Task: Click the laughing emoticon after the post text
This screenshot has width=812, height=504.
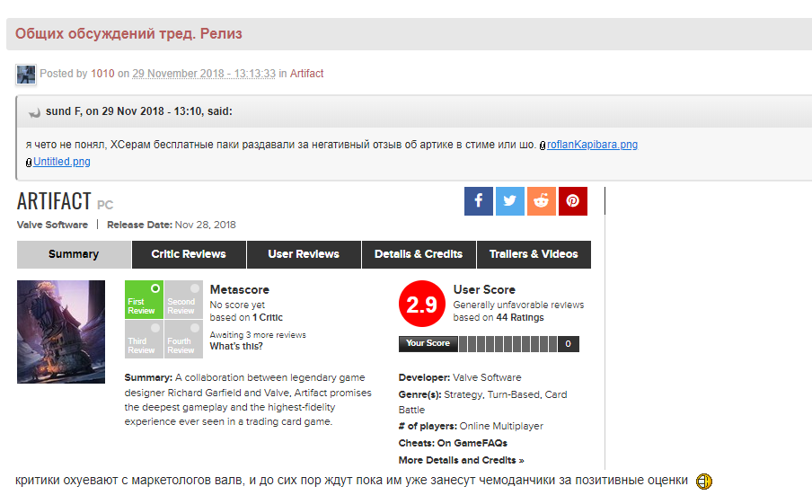Action: coord(704,482)
